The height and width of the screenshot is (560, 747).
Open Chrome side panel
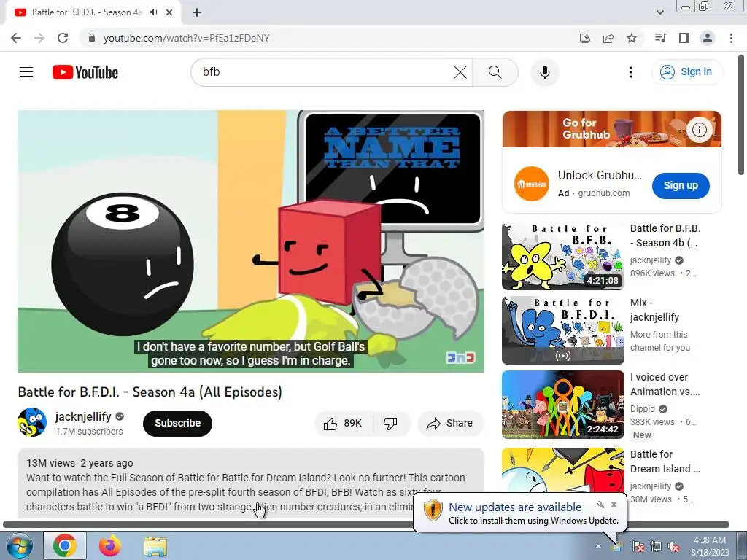tap(684, 38)
